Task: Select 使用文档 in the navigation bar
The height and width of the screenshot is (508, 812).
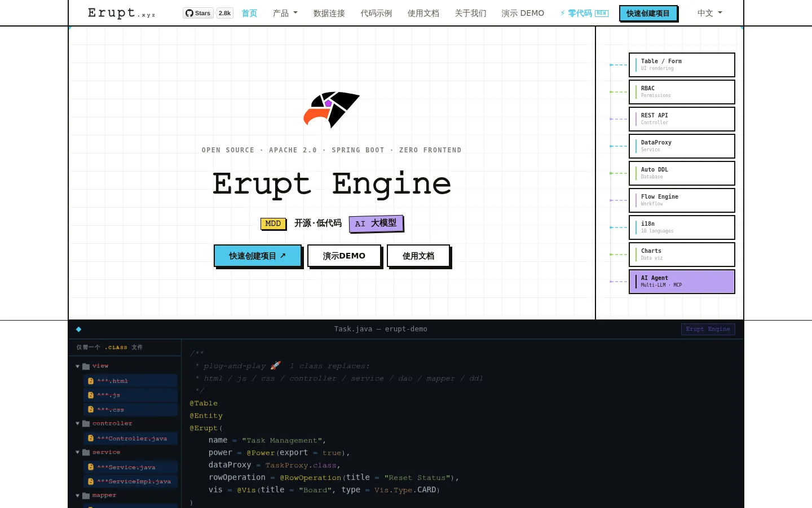Action: (423, 13)
